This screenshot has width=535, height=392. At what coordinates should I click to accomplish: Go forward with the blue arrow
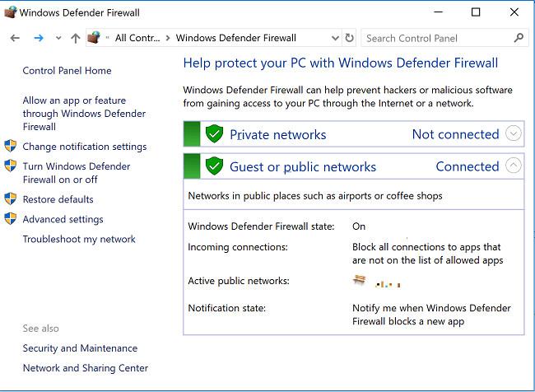(x=39, y=38)
